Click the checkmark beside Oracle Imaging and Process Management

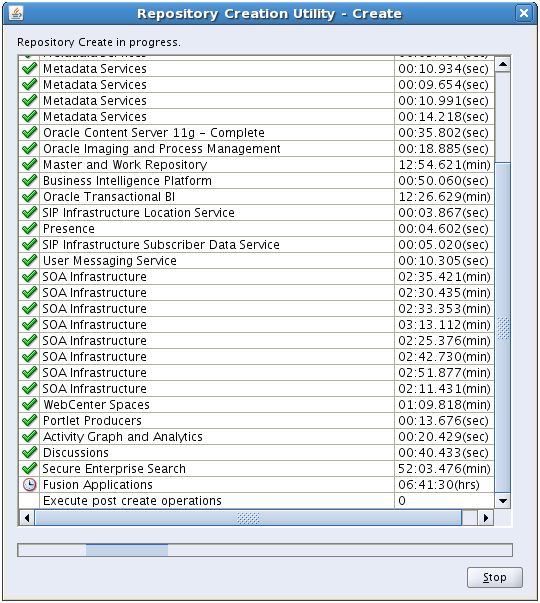click(30, 148)
